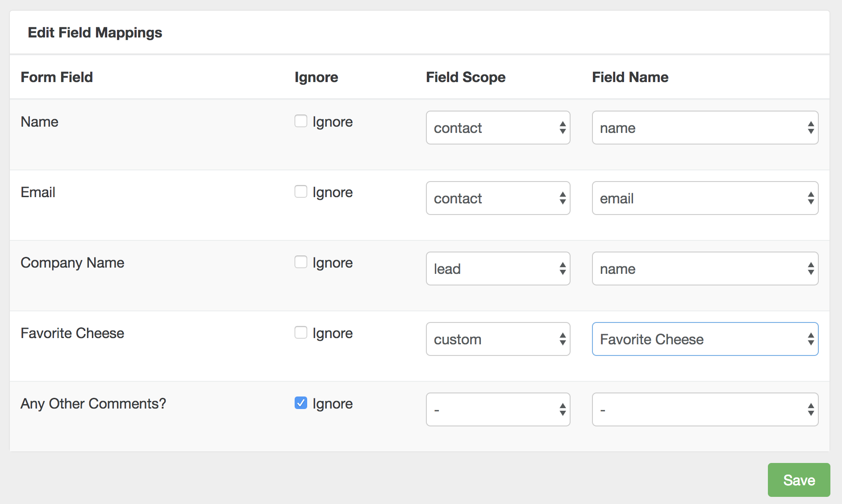Open the Favorite Cheese Field Name dropdown
The width and height of the screenshot is (842, 504).
click(705, 339)
